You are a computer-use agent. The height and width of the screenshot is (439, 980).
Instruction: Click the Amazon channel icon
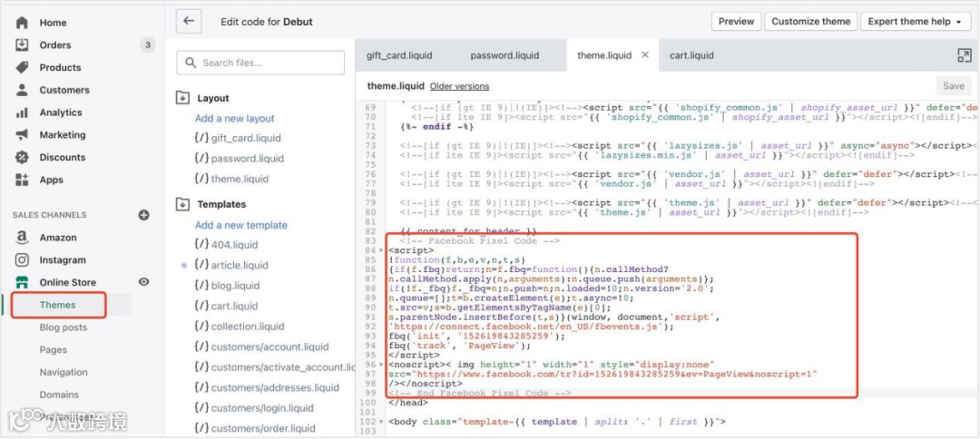[x=22, y=238]
